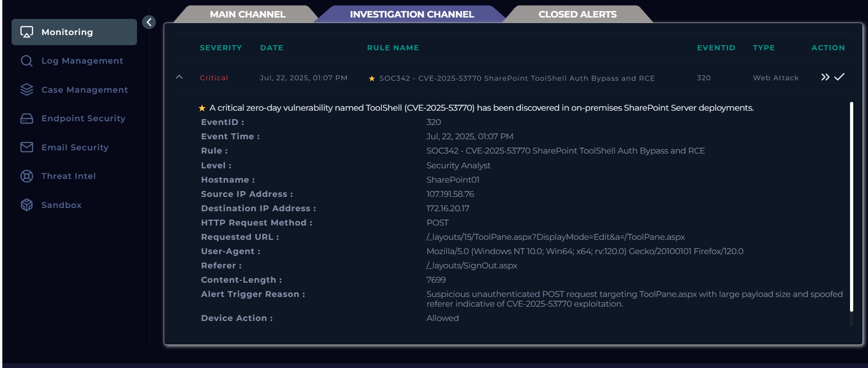Image resolution: width=868 pixels, height=368 pixels.
Task: Open the Threat Intel menu item
Action: pyautogui.click(x=69, y=176)
